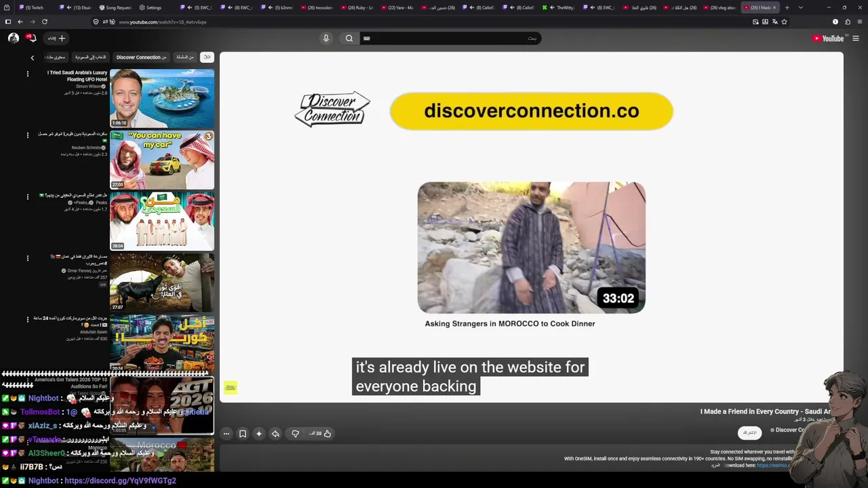Open the esimio download link in description
The height and width of the screenshot is (488, 868).
click(x=773, y=466)
